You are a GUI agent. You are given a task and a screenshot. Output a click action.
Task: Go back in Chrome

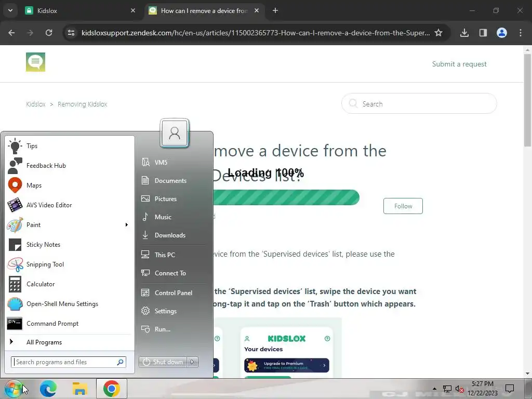point(11,33)
